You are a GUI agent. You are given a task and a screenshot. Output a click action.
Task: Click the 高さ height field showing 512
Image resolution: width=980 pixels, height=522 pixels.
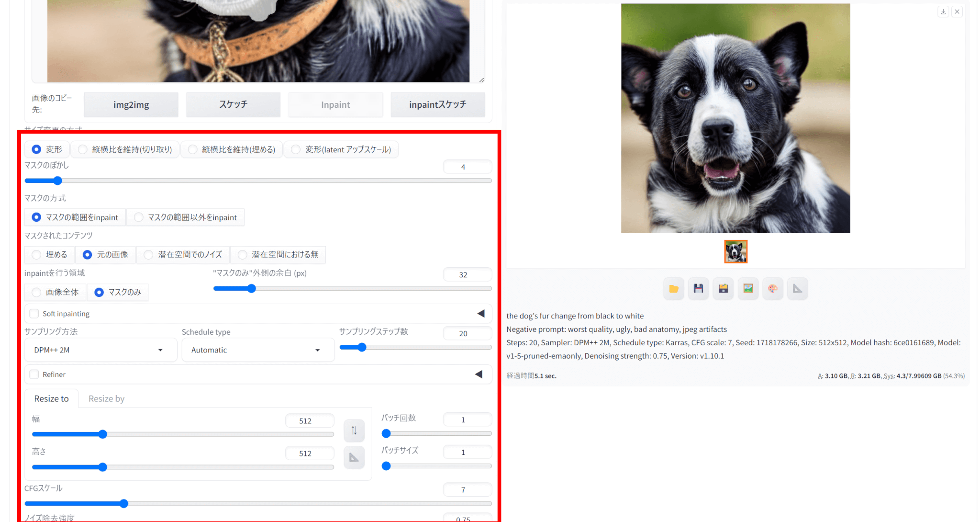click(x=310, y=454)
